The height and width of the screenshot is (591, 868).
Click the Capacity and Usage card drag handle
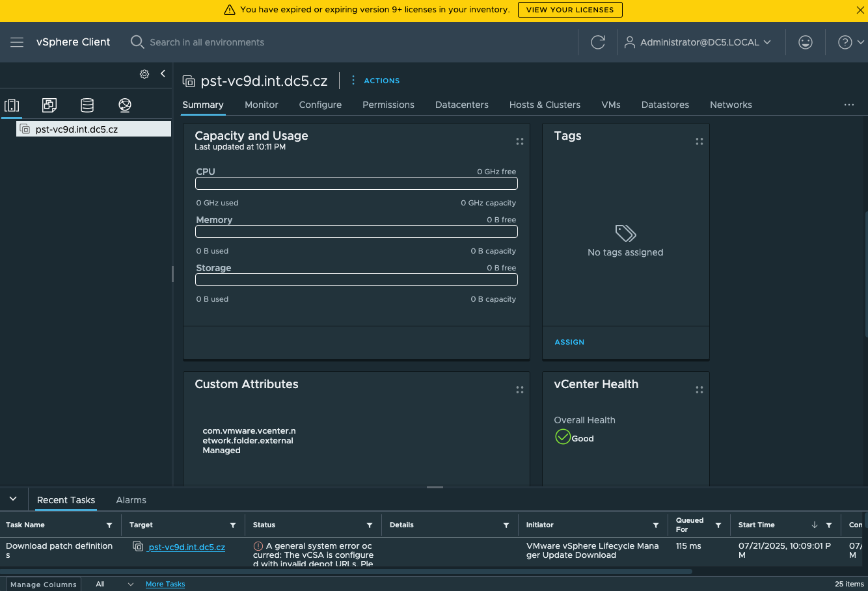pyautogui.click(x=520, y=141)
